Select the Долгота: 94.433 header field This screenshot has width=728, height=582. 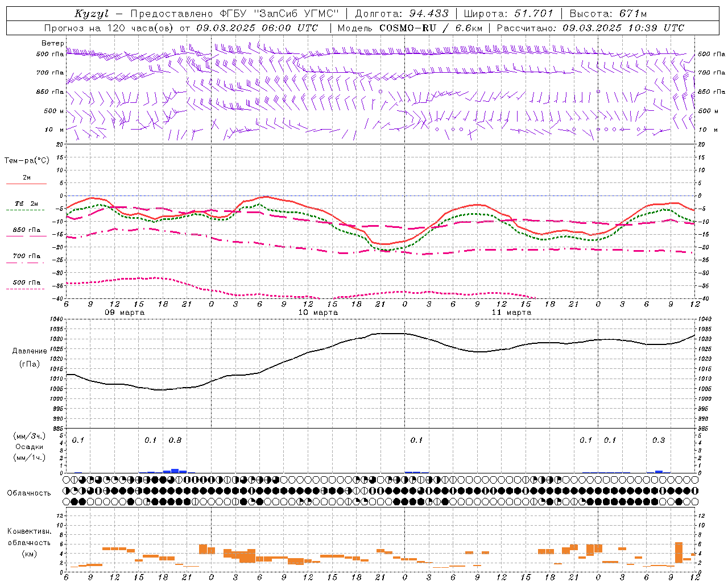pyautogui.click(x=402, y=14)
